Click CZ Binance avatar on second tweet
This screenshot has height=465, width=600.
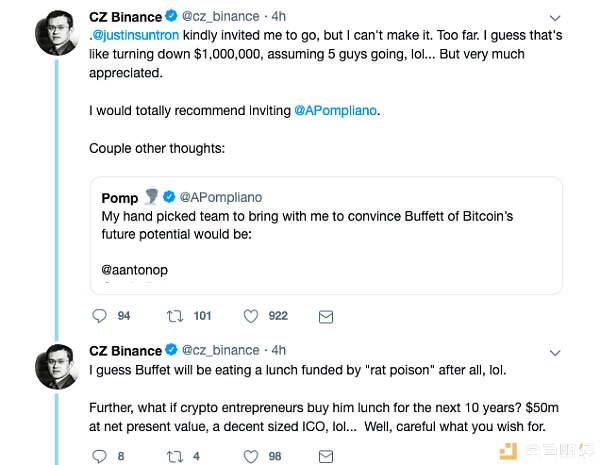pos(56,366)
